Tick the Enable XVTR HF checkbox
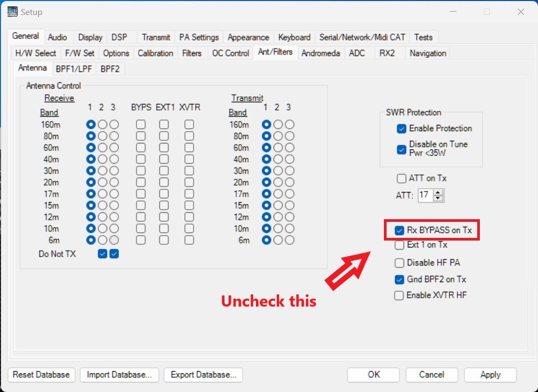 point(399,295)
